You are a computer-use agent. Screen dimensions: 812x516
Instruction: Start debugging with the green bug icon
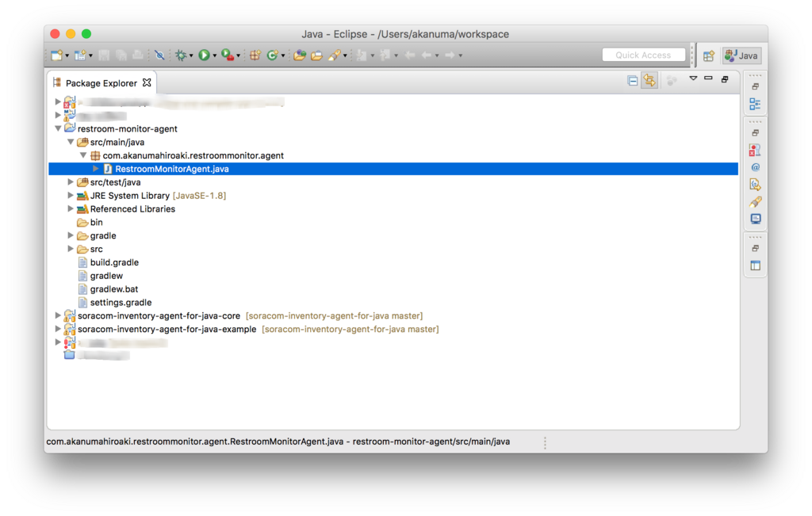pos(181,55)
